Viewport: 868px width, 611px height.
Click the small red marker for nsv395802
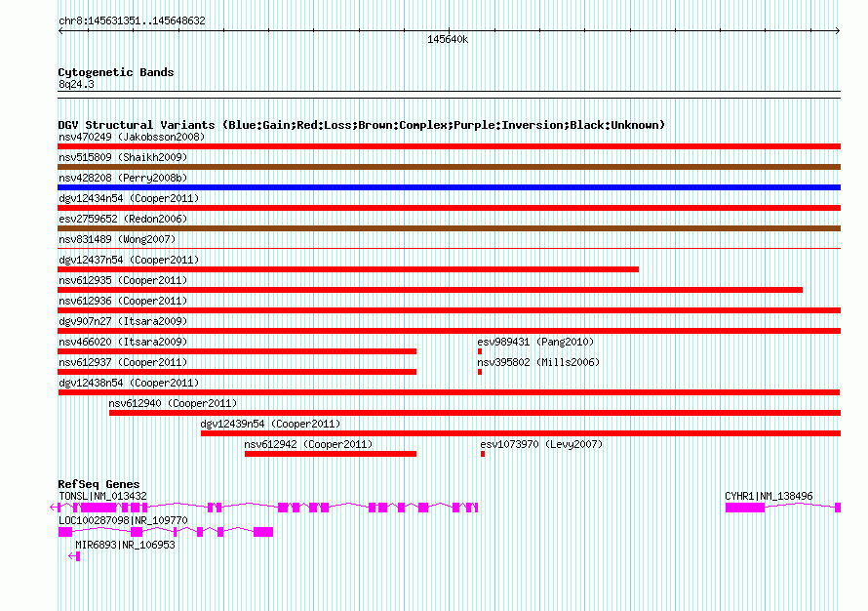480,372
